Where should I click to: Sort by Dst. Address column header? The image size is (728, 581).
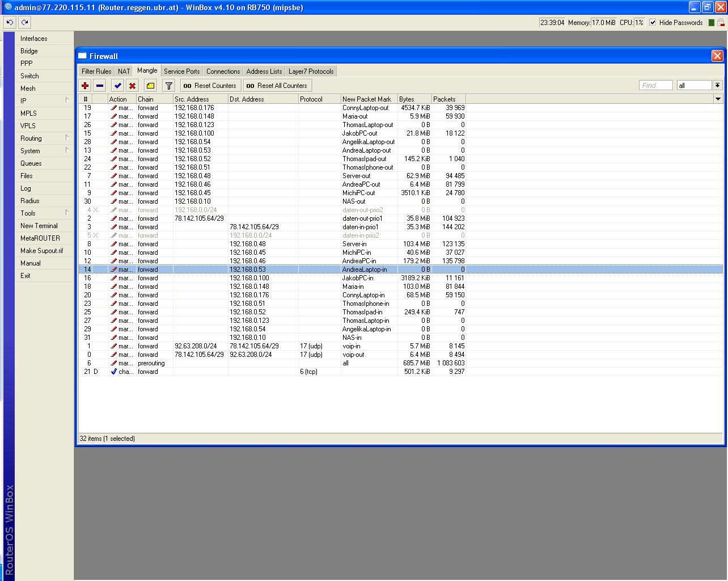[263, 99]
